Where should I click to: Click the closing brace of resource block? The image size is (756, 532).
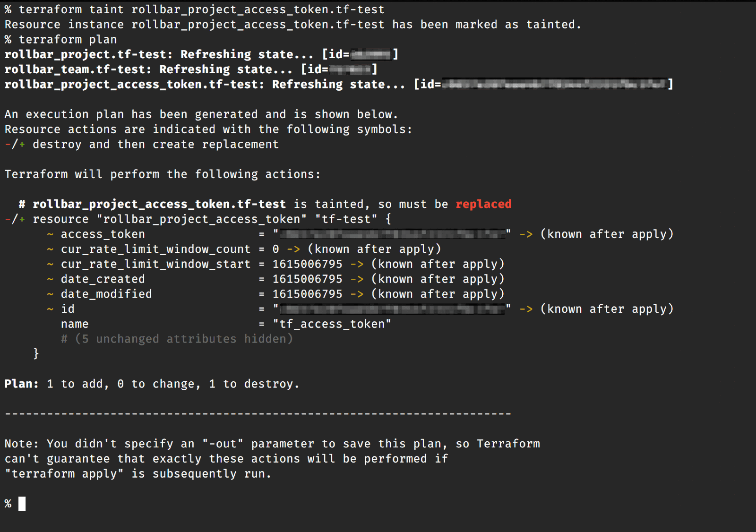tap(36, 353)
